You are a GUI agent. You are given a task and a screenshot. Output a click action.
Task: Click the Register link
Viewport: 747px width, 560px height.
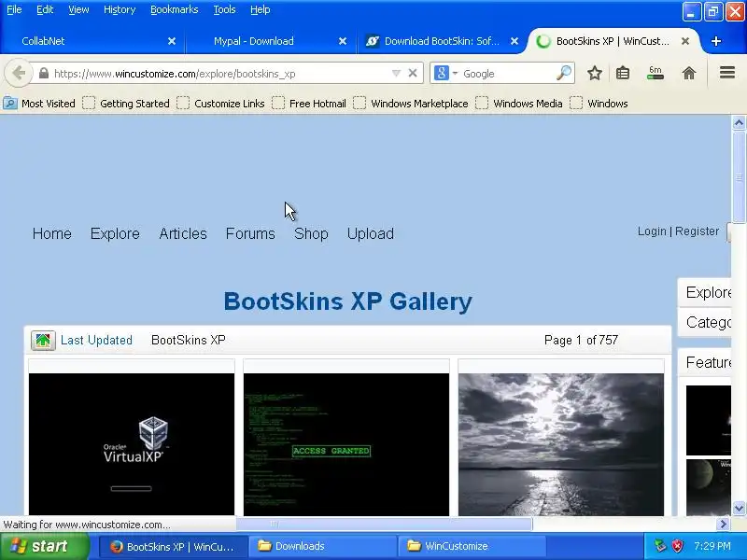click(x=697, y=231)
